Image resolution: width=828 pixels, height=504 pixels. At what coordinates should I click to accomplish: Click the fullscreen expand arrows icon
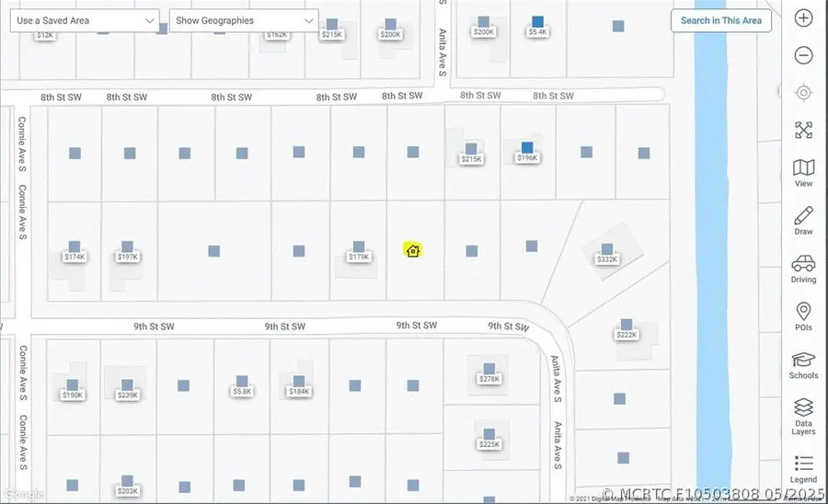[803, 130]
